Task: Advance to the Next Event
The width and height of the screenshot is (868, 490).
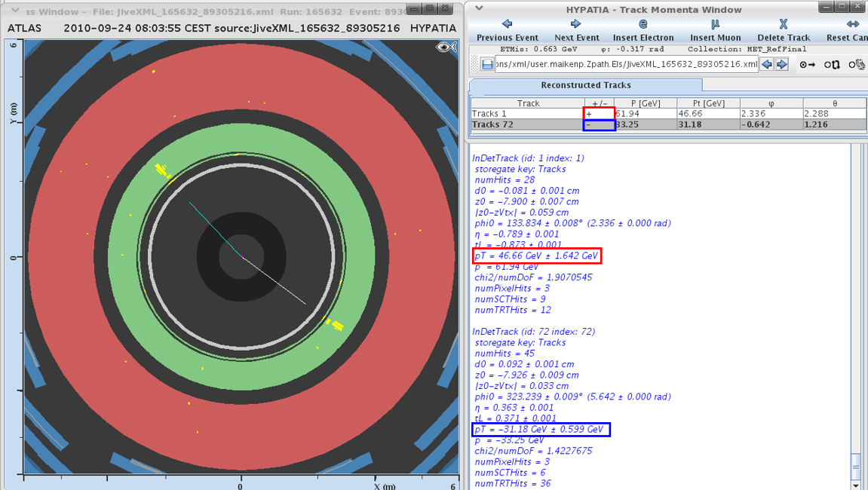Action: [x=576, y=30]
